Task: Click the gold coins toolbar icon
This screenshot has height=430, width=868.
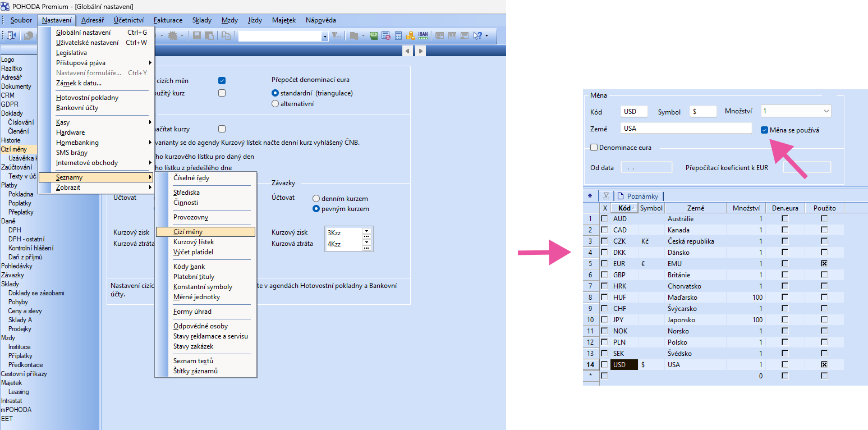Action: [411, 35]
